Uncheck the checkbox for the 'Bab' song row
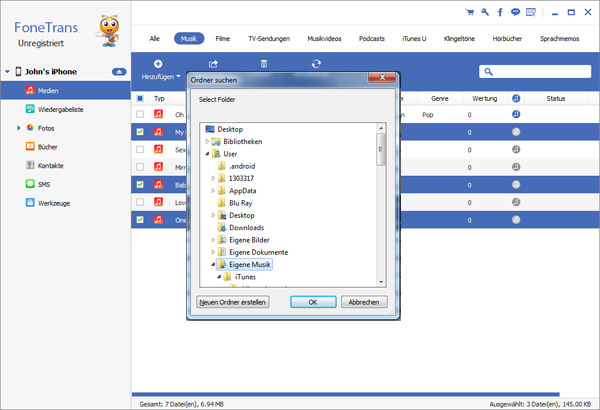This screenshot has width=600, height=410. click(x=140, y=185)
